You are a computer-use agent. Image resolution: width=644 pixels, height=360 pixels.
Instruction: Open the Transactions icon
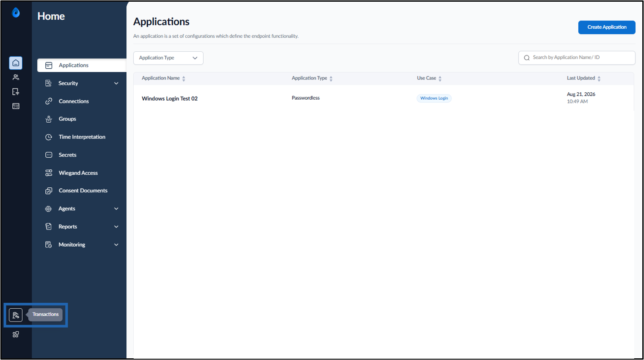click(16, 315)
